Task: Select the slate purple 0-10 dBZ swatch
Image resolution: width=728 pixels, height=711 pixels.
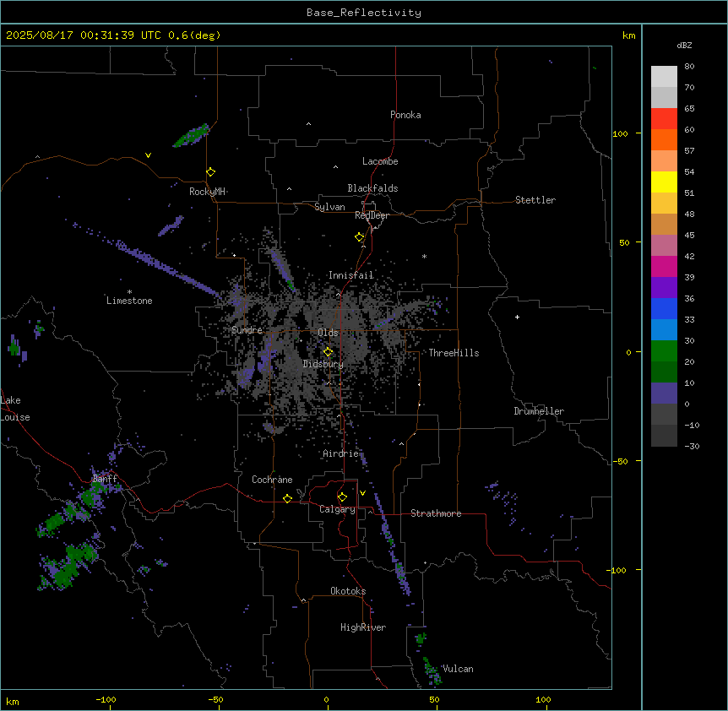Action: pyautogui.click(x=664, y=393)
